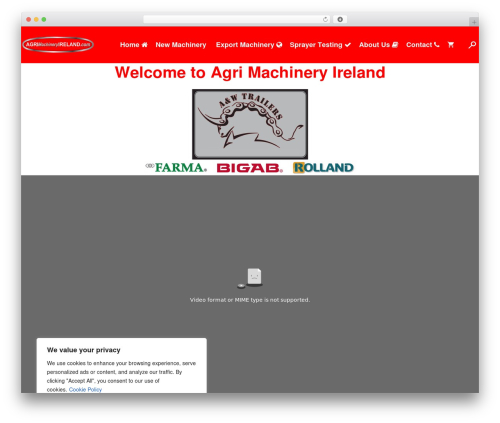
Task: Open New Machinery menu
Action: [181, 45]
